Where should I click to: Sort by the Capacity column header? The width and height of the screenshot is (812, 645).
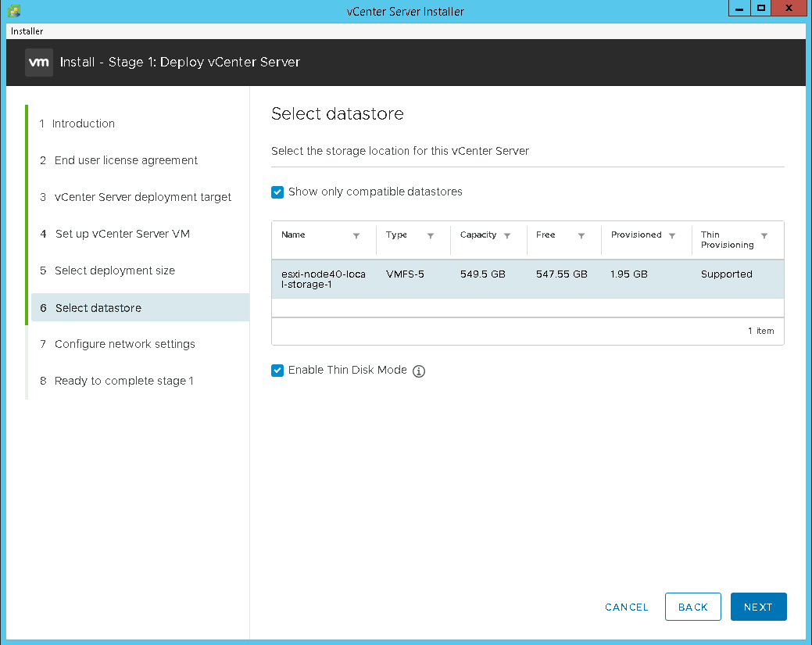[478, 235]
